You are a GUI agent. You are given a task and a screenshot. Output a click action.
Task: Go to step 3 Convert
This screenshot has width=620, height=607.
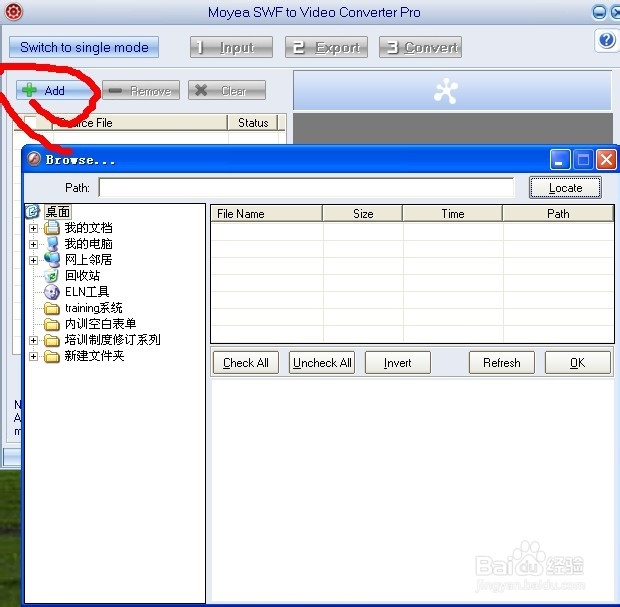[x=420, y=47]
